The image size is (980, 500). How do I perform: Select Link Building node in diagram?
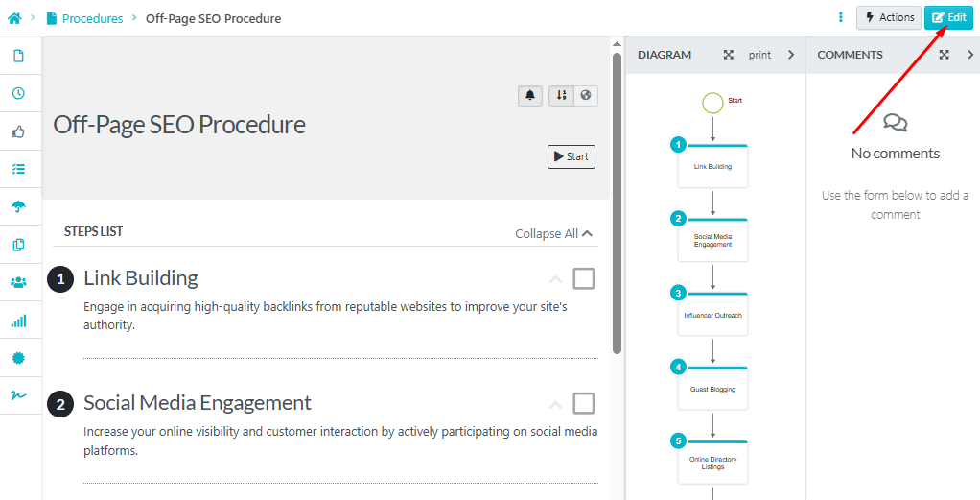pos(712,166)
